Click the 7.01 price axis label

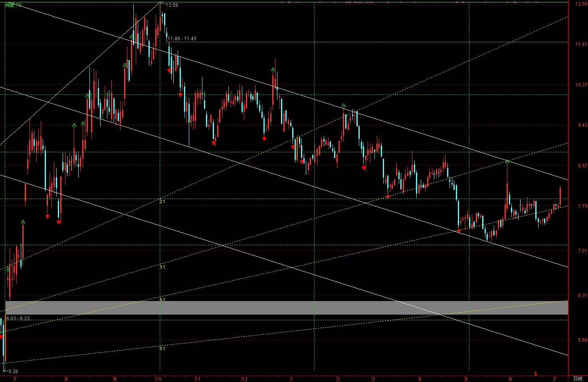[x=581, y=251]
